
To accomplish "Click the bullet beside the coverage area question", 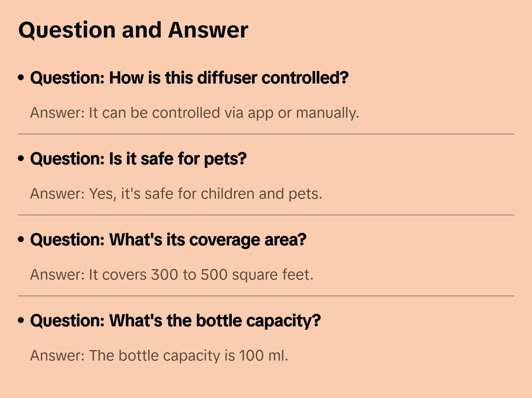I will (x=21, y=240).
